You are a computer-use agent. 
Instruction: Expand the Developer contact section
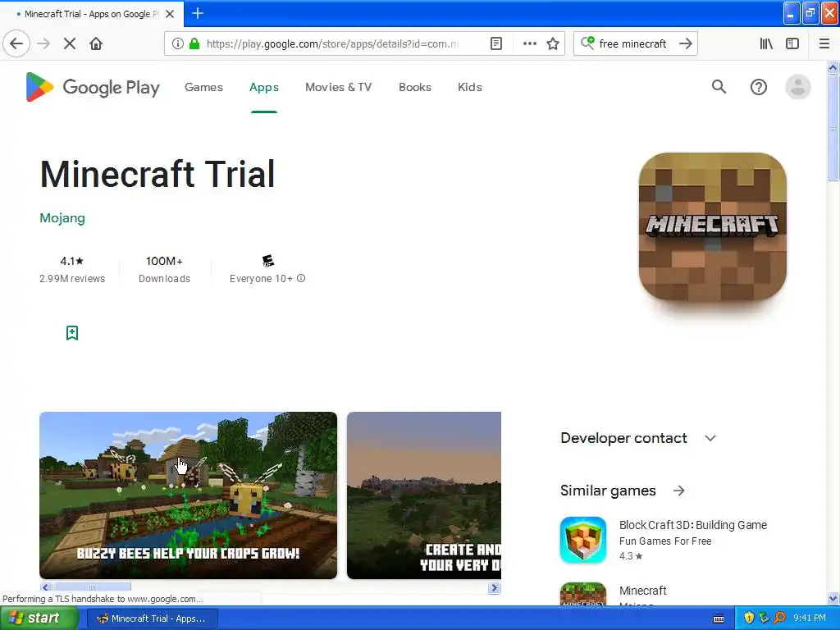point(638,438)
